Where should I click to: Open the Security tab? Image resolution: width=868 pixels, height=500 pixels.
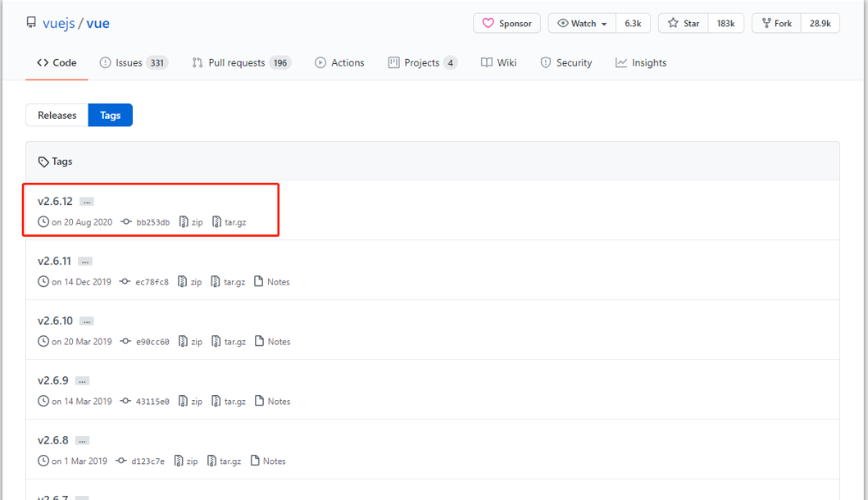pos(566,62)
